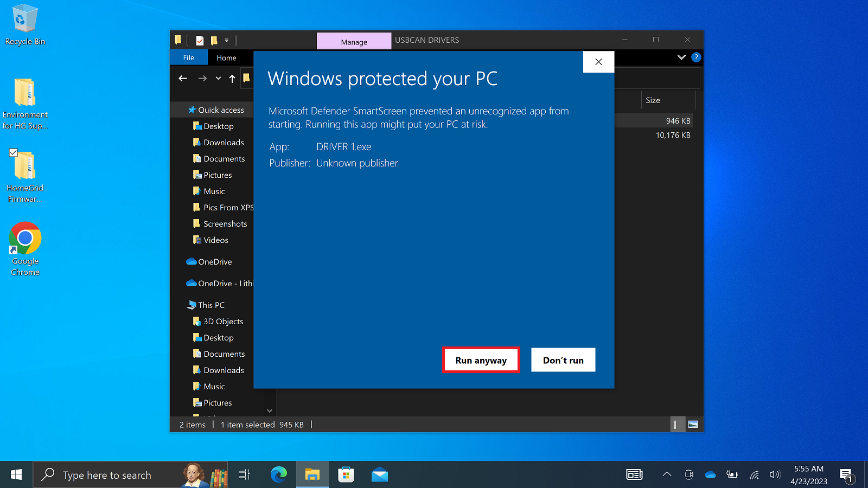Select HomeGrid Firmwar folder on desktop
This screenshot has height=488, width=868.
coord(25,176)
